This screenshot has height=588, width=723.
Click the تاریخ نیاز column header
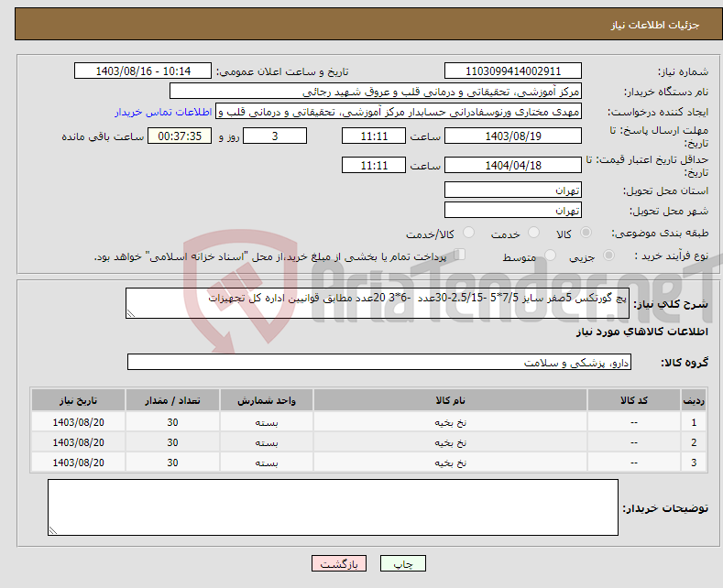click(78, 400)
